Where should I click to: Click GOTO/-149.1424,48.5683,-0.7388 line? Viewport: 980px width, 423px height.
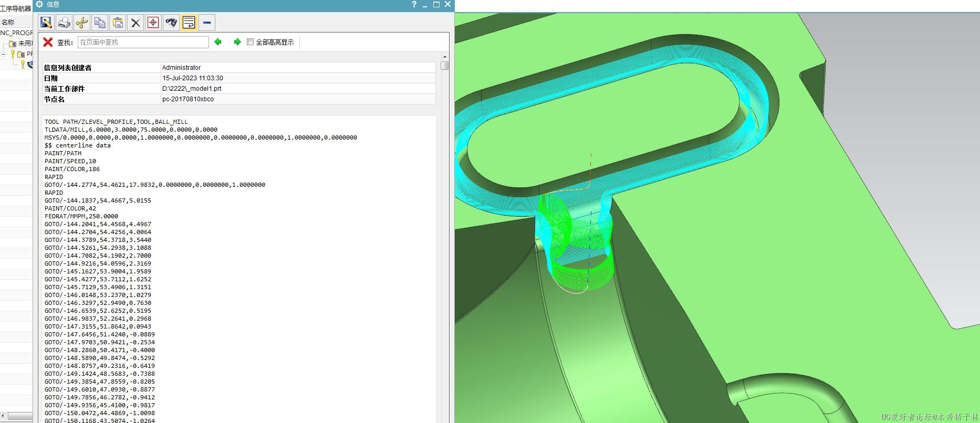click(100, 374)
